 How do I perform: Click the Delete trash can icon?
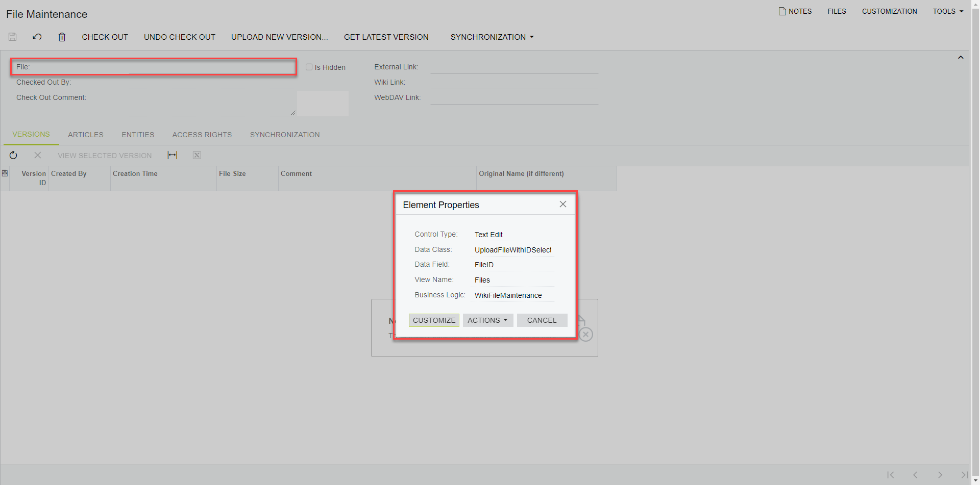point(62,37)
